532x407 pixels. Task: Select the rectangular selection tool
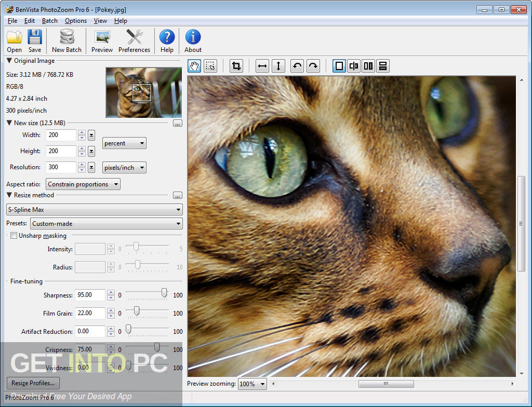click(210, 65)
